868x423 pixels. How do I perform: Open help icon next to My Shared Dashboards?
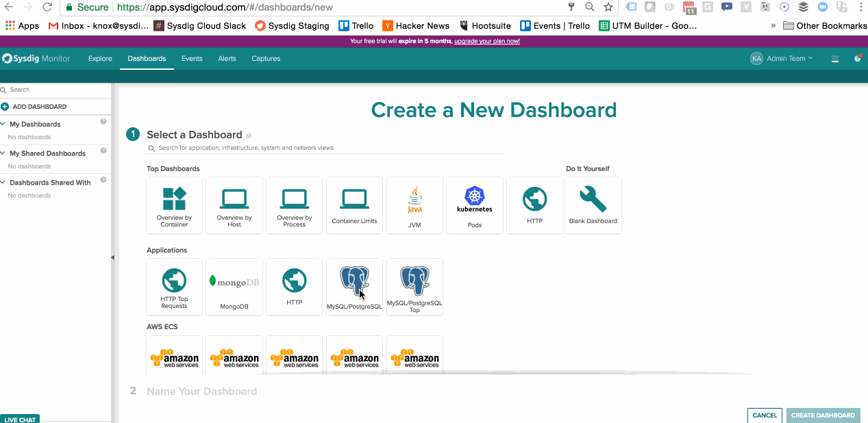point(103,151)
